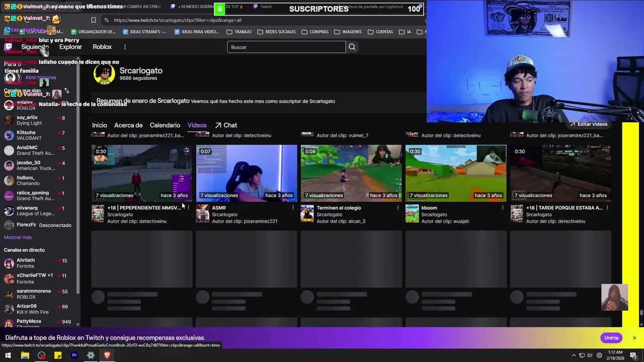Open Roblox in the top navigation
This screenshot has width=644, height=362.
(x=102, y=47)
